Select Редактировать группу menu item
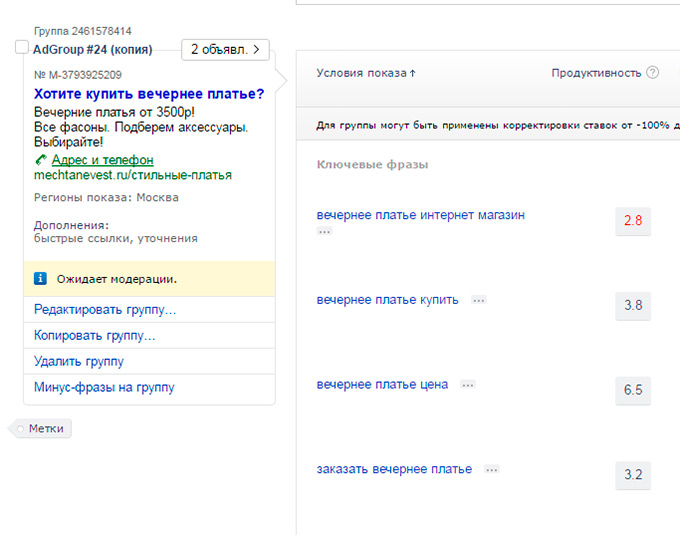680x535 pixels. [x=105, y=310]
